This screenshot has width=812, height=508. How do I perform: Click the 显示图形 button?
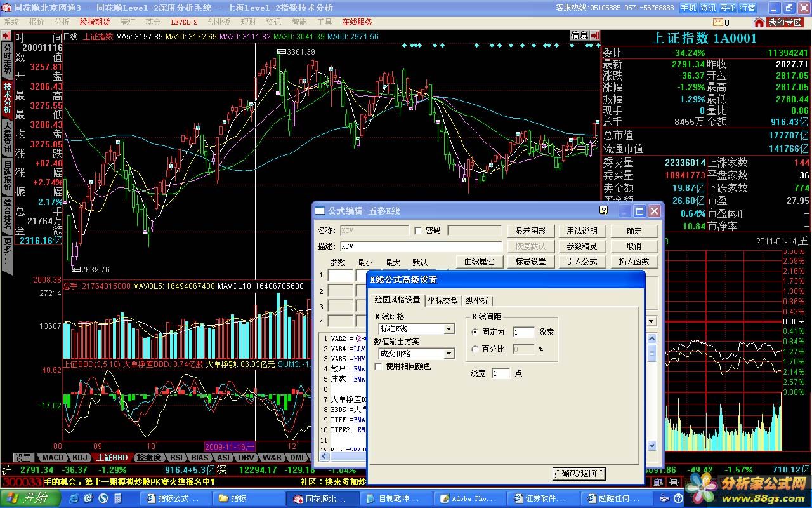[530, 231]
